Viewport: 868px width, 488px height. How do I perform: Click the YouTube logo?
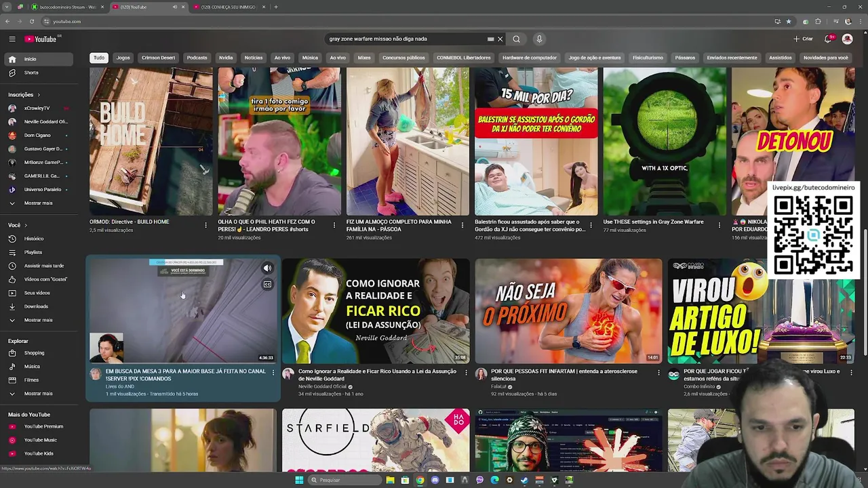pos(41,39)
